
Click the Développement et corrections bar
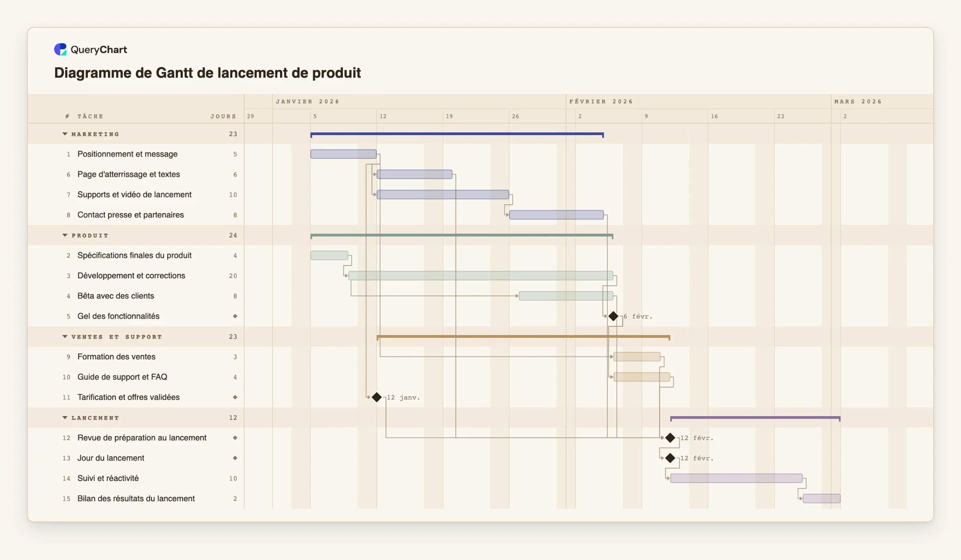click(x=480, y=275)
